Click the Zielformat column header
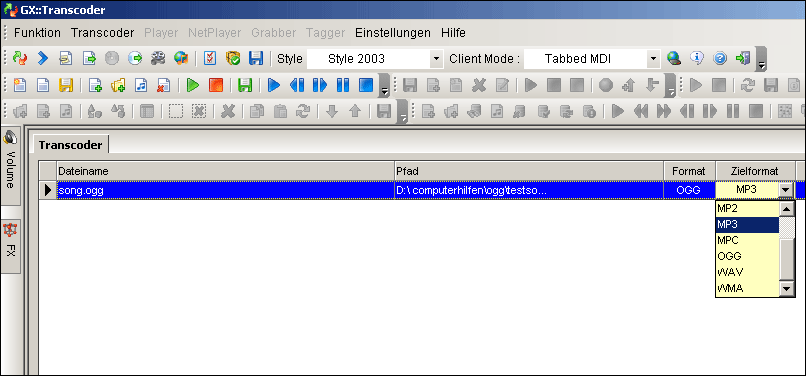Screen dimensions: 806x376 [755, 171]
